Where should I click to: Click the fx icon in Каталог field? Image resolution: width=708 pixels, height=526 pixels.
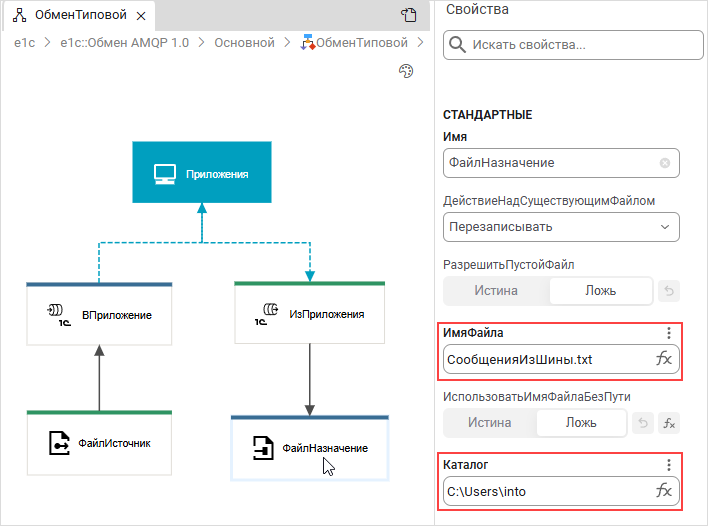tap(664, 491)
